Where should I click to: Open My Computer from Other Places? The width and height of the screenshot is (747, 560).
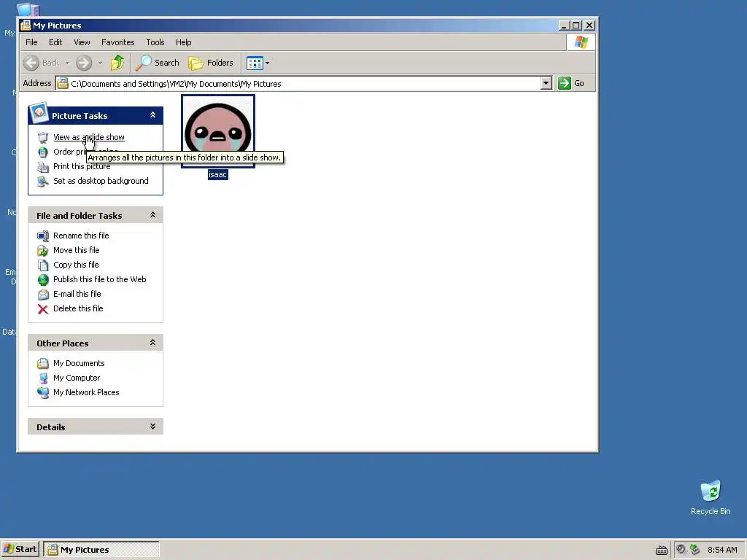click(77, 378)
